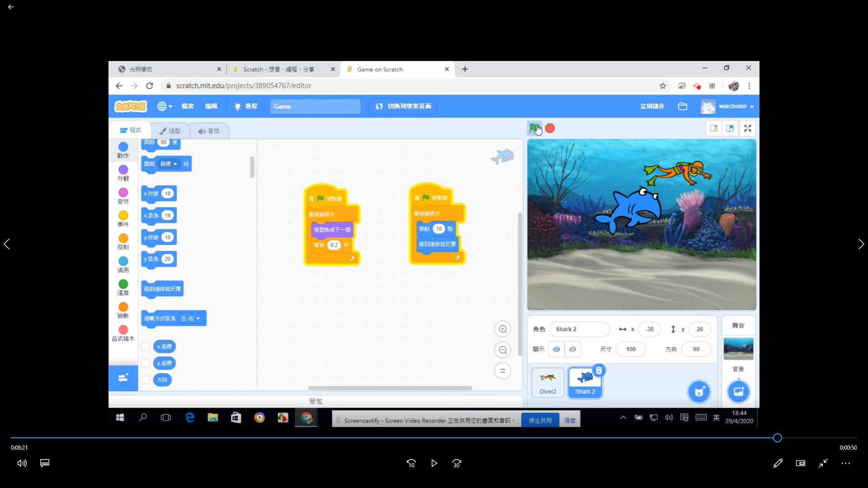Screen dimensions: 868x488
Task: Edit the sprite y position field
Action: [x=700, y=329]
